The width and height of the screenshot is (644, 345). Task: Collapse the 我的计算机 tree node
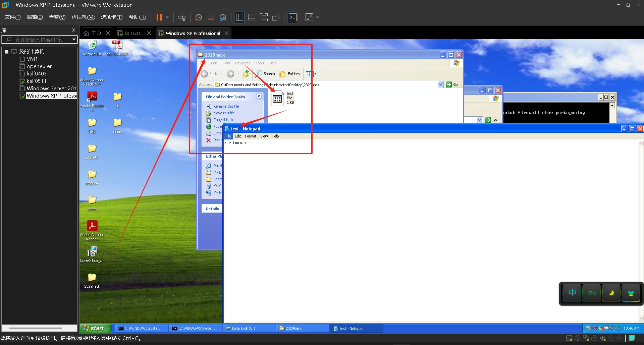(6, 52)
